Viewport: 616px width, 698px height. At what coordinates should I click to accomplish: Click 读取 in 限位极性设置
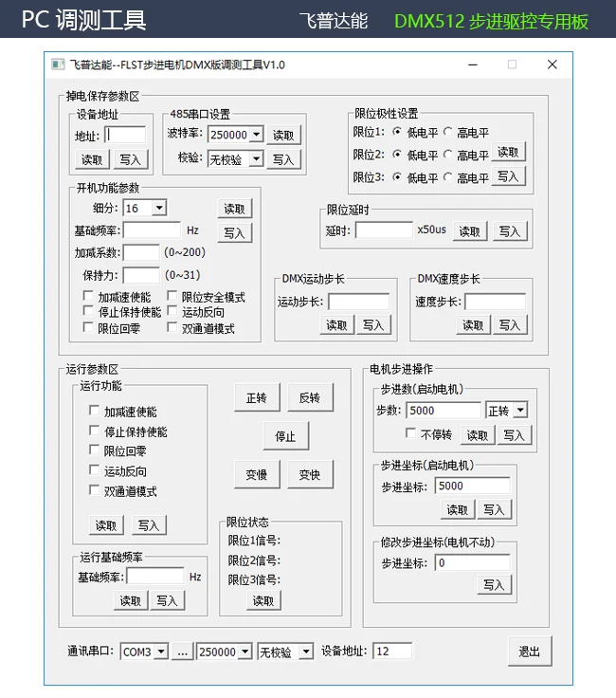click(508, 153)
